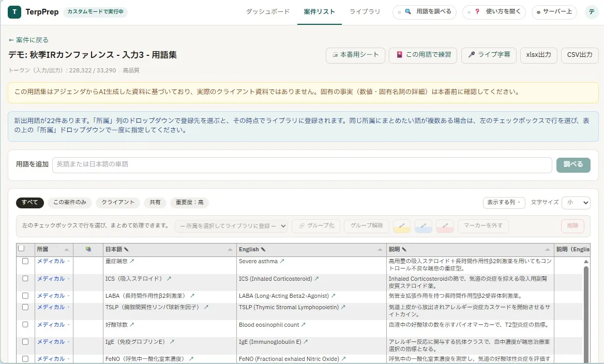
Task: Go back via 案件に戻る link
Action: click(x=28, y=40)
